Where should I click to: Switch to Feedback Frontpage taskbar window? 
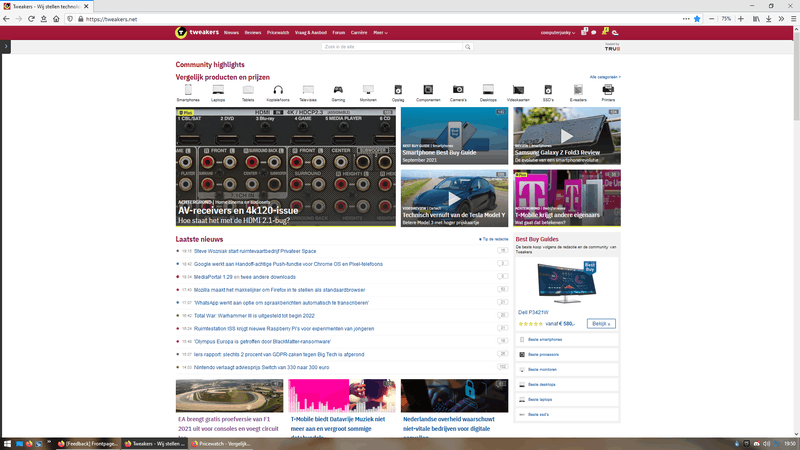click(x=87, y=444)
